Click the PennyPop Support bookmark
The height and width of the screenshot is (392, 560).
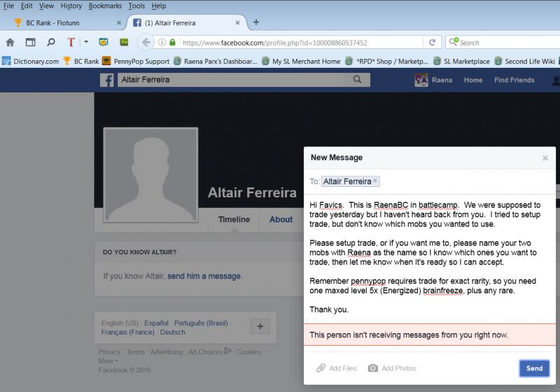pos(136,61)
